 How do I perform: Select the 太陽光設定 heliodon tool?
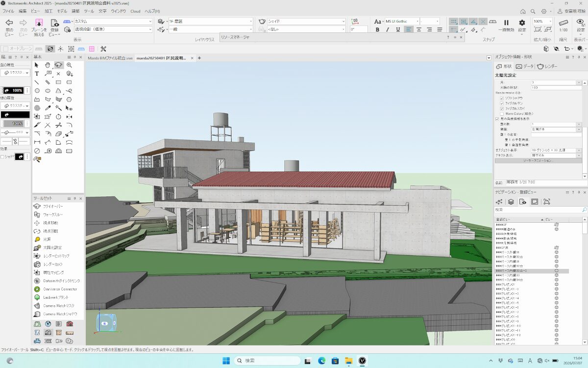[52, 247]
